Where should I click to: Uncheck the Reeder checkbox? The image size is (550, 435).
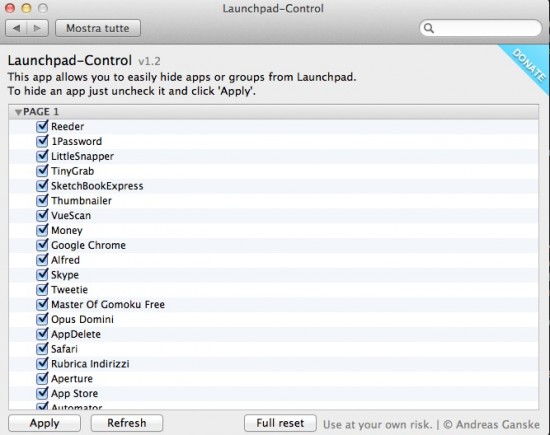(42, 126)
